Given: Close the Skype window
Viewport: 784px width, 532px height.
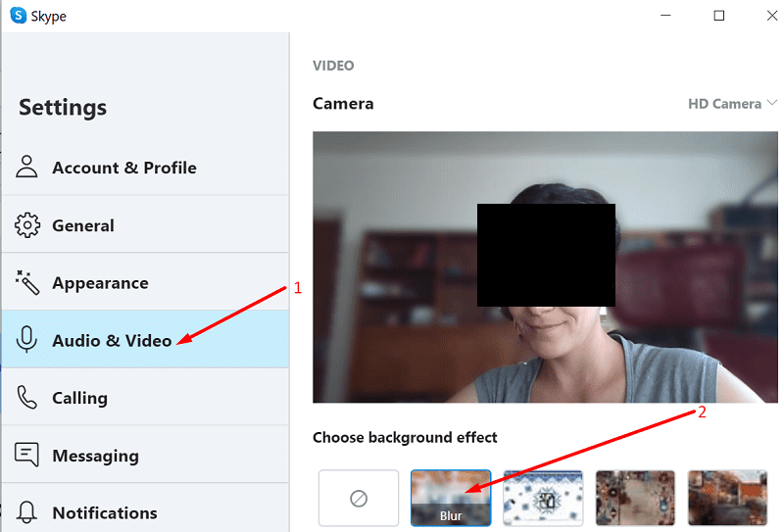Looking at the screenshot, I should [772, 16].
